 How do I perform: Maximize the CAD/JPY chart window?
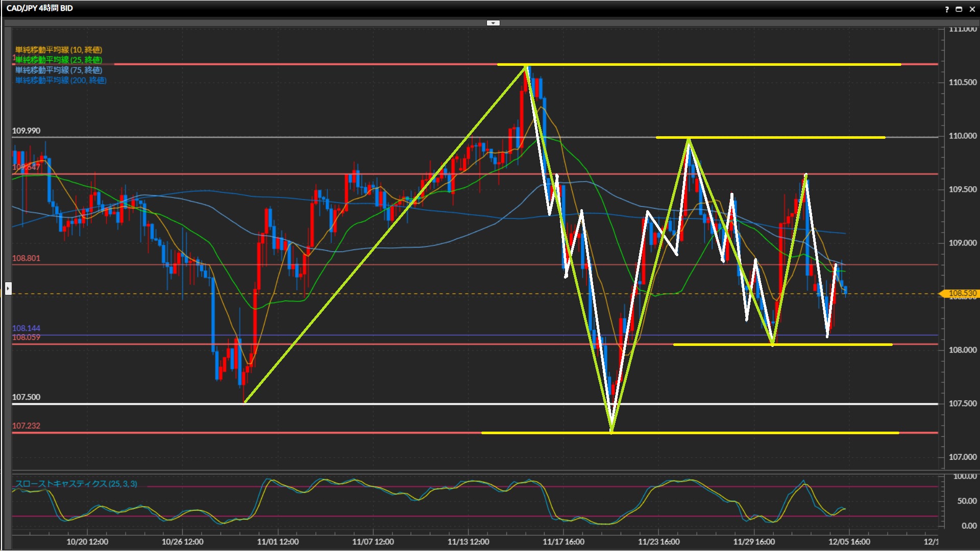pyautogui.click(x=959, y=9)
